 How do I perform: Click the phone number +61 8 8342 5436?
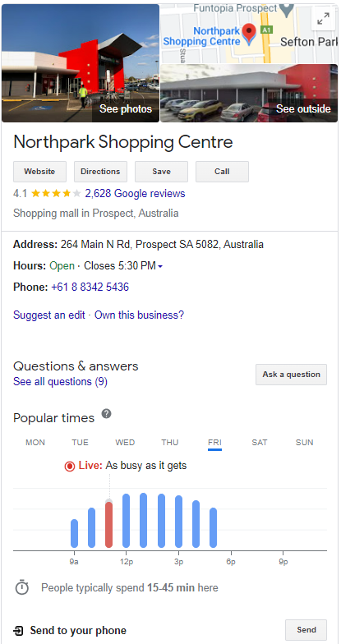(90, 287)
